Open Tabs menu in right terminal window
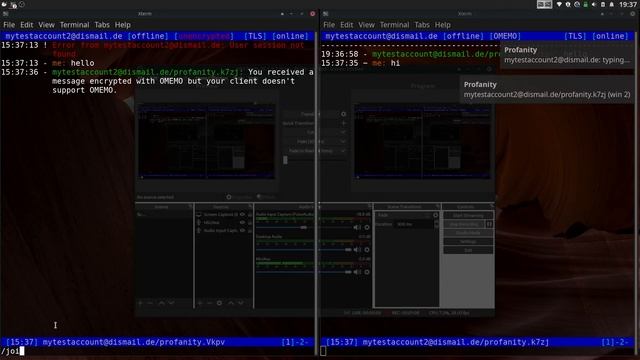Screen dimensions: 640x360 click(x=422, y=25)
